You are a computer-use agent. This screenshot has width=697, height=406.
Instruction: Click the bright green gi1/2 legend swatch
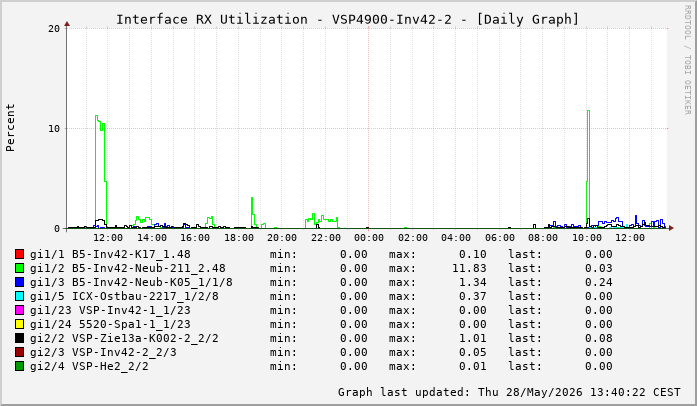pyautogui.click(x=19, y=268)
